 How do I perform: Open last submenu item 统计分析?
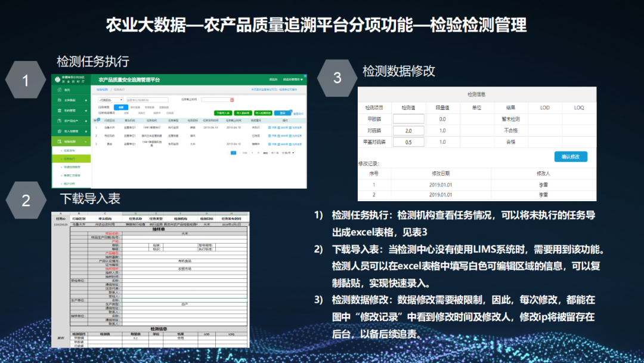(69, 184)
